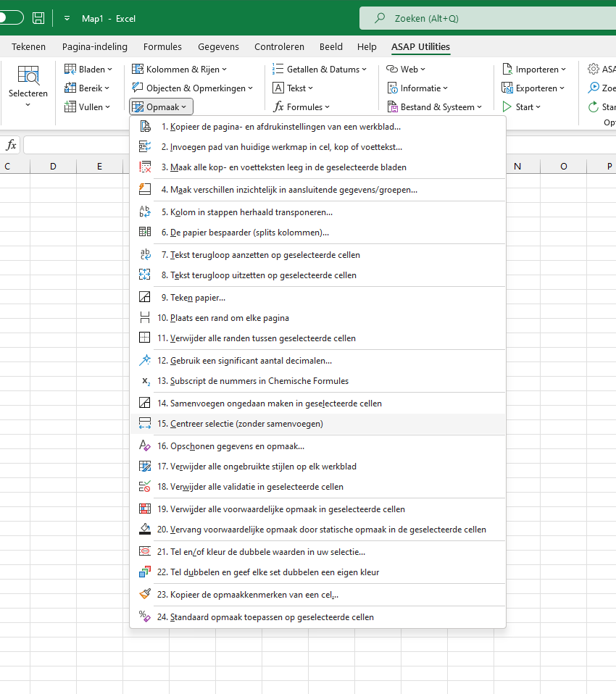
Task: Click icon for Vervang voorwaardelijke opmaak
Action: 145,530
